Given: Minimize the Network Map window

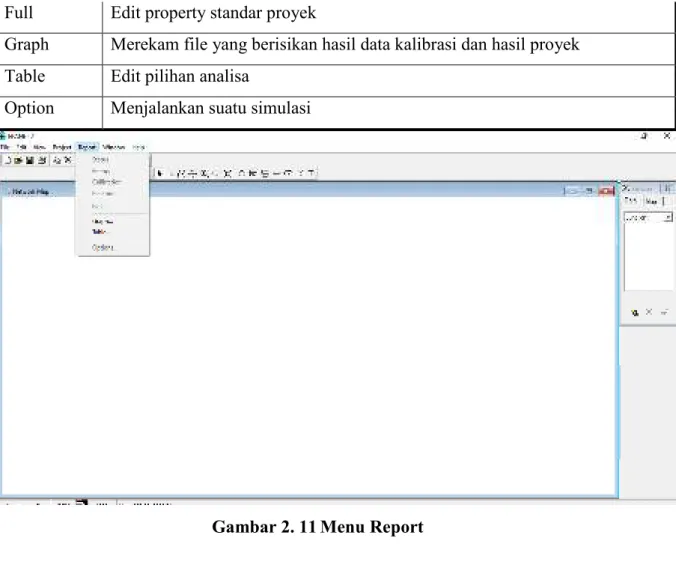Looking at the screenshot, I should point(573,191).
